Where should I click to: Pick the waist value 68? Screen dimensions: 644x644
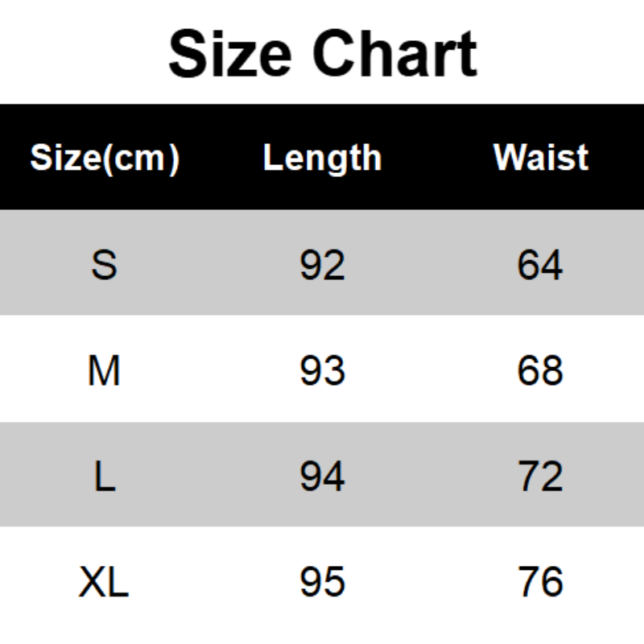pyautogui.click(x=540, y=370)
